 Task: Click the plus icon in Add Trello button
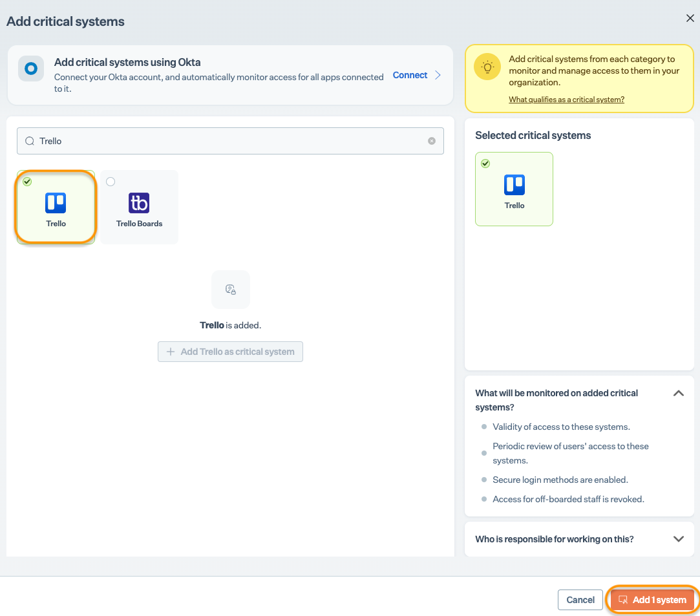pos(171,352)
